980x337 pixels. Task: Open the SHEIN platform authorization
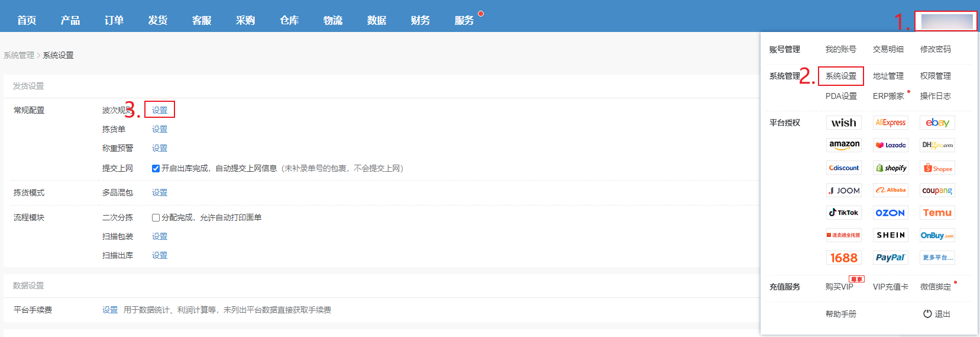click(x=891, y=235)
